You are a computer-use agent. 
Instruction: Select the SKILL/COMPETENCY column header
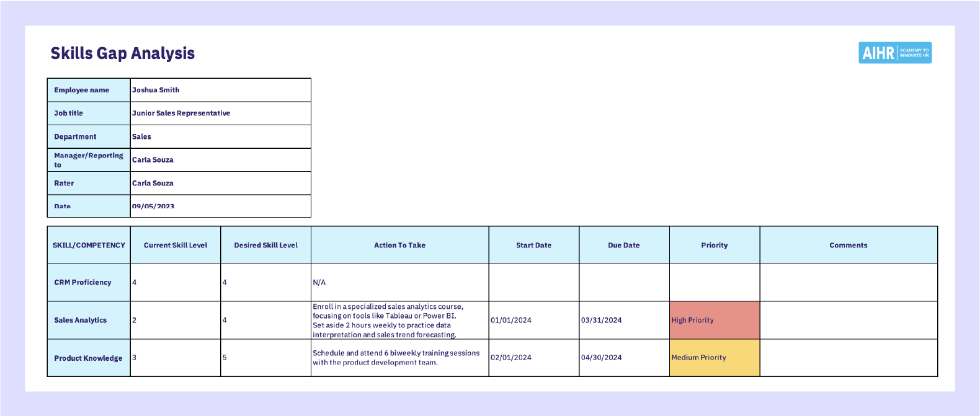pos(89,246)
